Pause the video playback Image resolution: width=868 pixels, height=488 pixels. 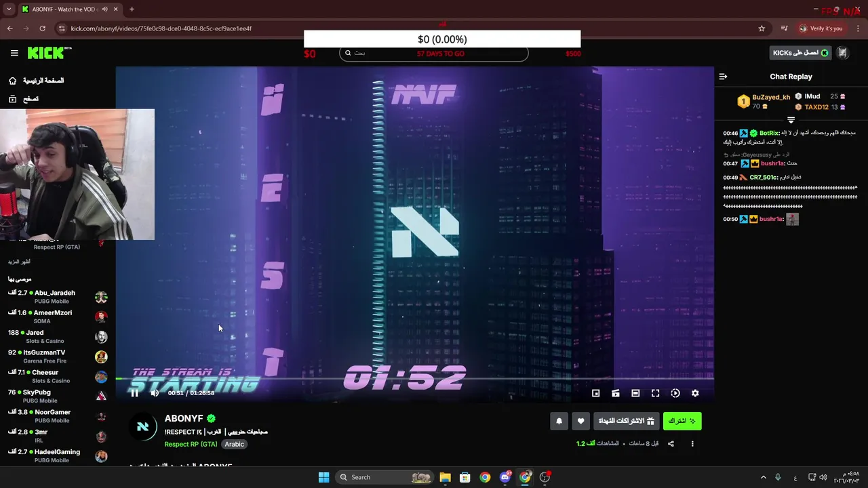134,393
